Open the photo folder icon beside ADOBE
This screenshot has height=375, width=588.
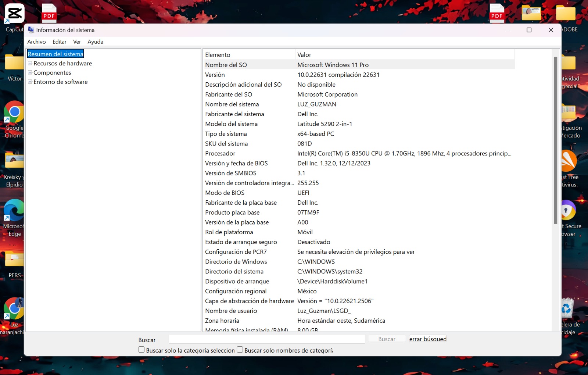click(x=531, y=13)
